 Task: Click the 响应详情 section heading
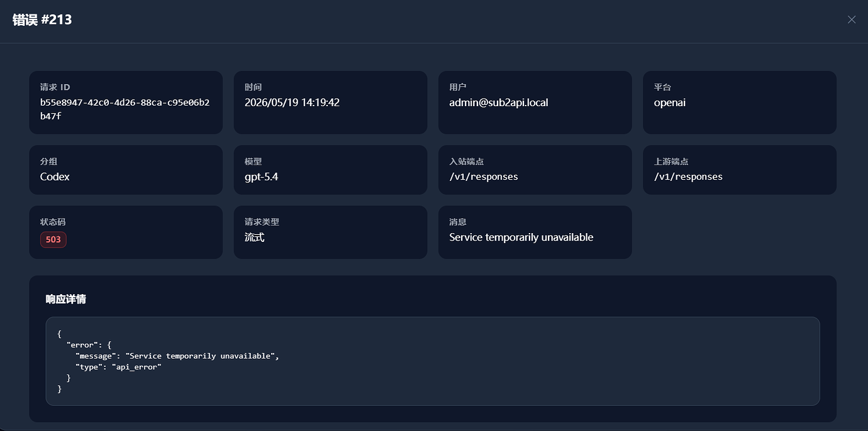tap(66, 299)
